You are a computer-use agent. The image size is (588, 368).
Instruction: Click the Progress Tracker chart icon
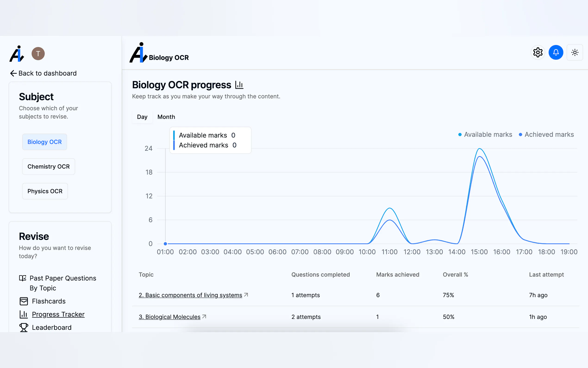(x=24, y=314)
